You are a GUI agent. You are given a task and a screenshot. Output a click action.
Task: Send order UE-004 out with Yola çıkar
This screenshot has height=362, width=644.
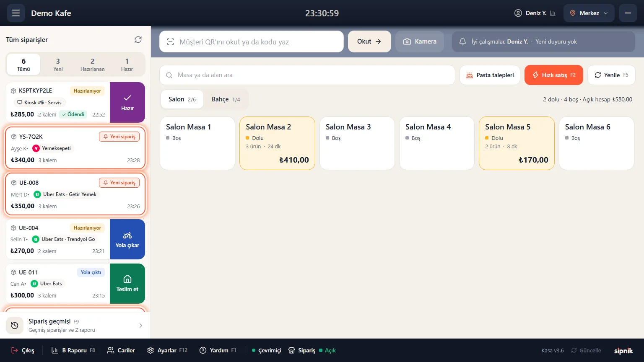[127, 239]
